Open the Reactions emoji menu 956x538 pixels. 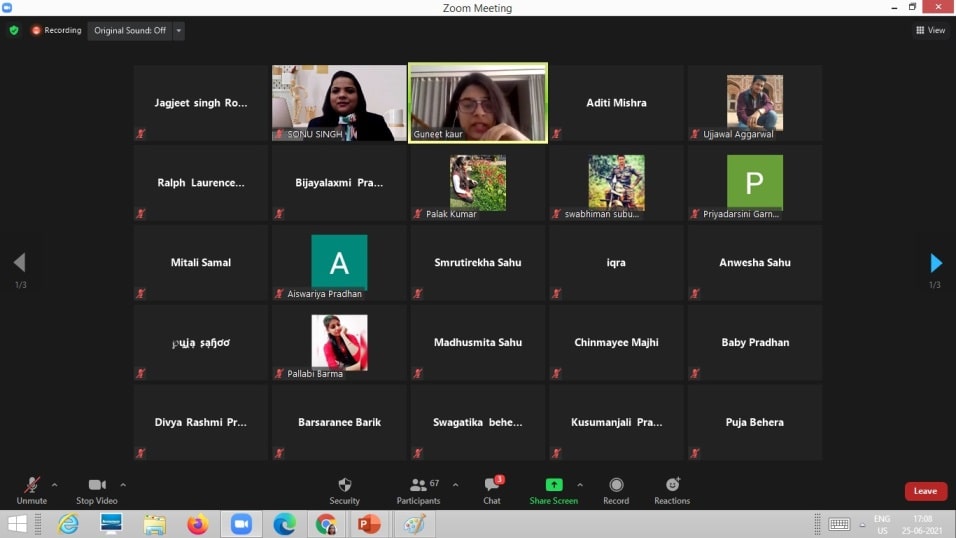coord(672,486)
